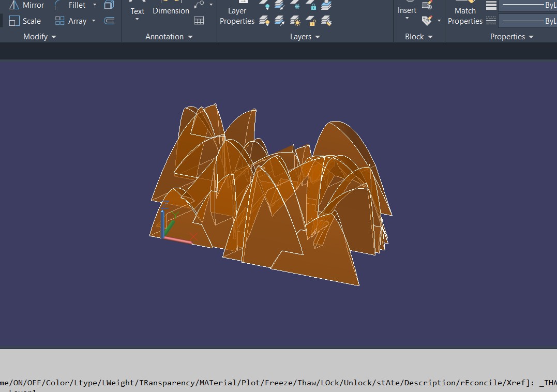Open Layer Properties manager

(237, 16)
